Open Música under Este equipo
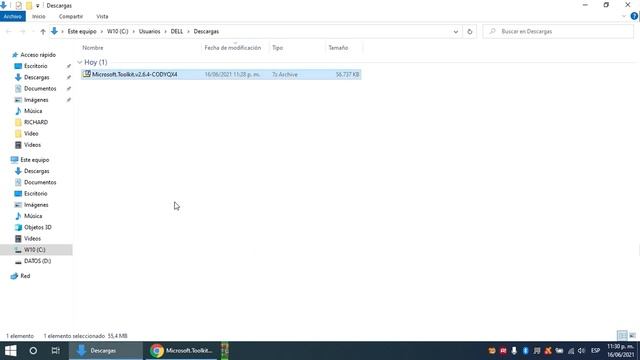This screenshot has width=640, height=360. (x=33, y=216)
